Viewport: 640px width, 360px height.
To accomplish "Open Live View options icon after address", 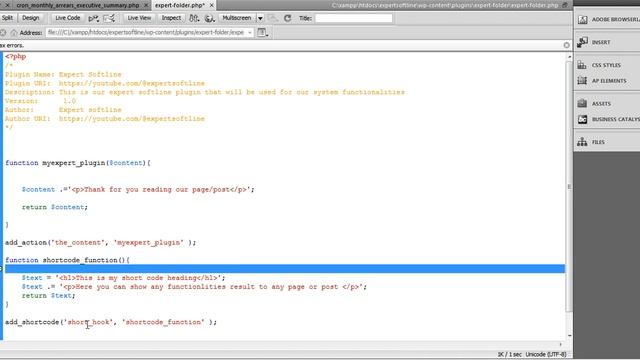I will pos(262,32).
